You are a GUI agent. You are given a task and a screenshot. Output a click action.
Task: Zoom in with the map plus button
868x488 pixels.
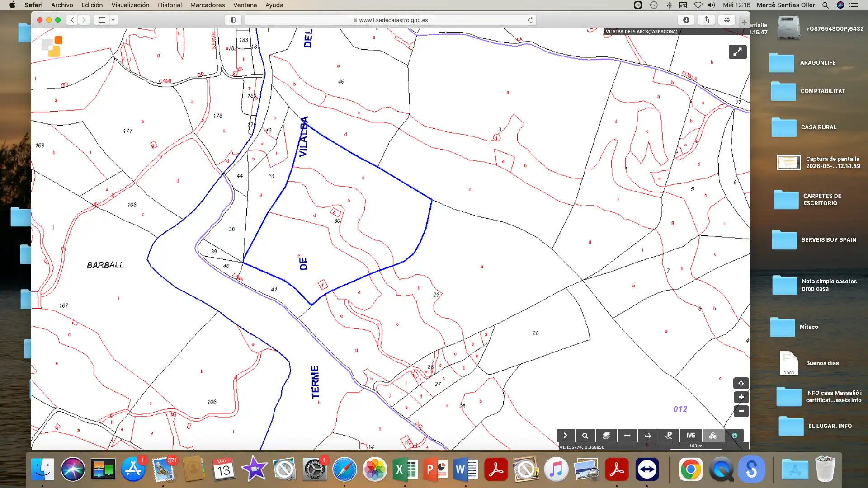pyautogui.click(x=741, y=397)
